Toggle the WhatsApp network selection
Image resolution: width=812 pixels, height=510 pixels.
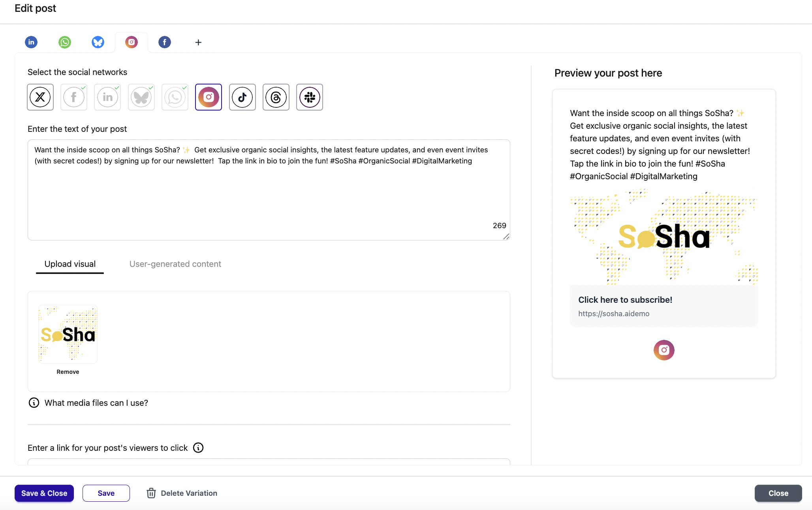(175, 97)
